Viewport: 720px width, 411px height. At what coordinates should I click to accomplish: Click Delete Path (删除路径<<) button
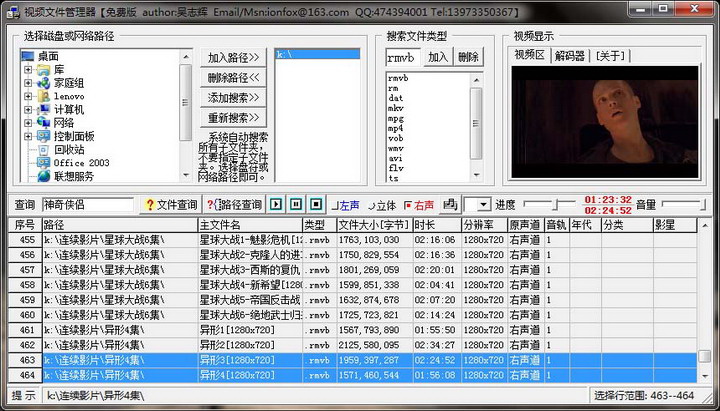pyautogui.click(x=233, y=78)
